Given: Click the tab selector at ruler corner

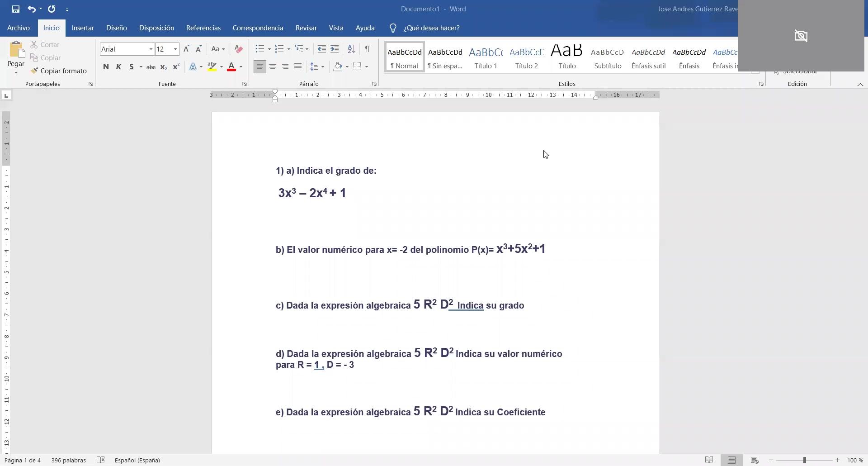Looking at the screenshot, I should 6,95.
